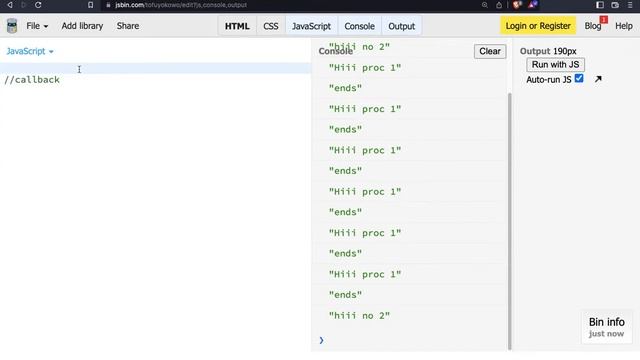
Task: Expand the JavaScript language dropdown
Action: [x=30, y=51]
